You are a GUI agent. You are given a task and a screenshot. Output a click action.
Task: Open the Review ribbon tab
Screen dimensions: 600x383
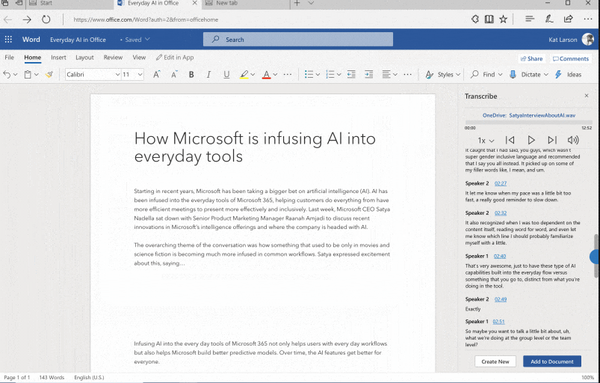(x=113, y=57)
